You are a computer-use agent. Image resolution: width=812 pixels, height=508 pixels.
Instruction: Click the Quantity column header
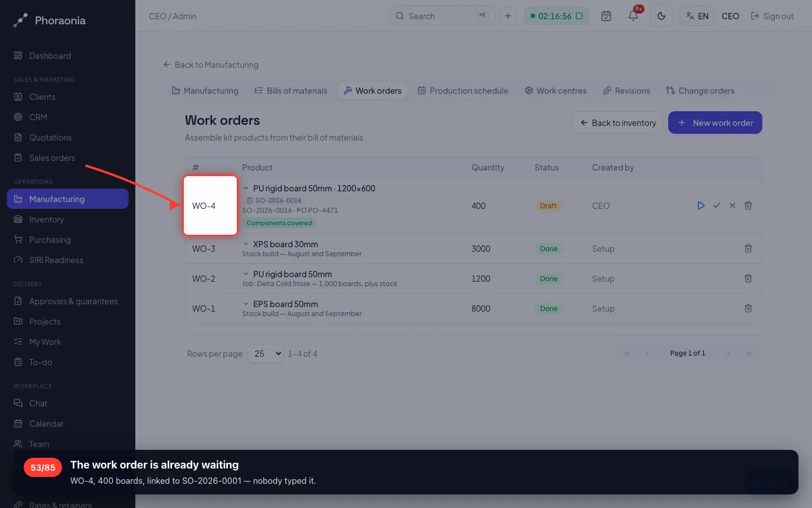[x=488, y=167]
